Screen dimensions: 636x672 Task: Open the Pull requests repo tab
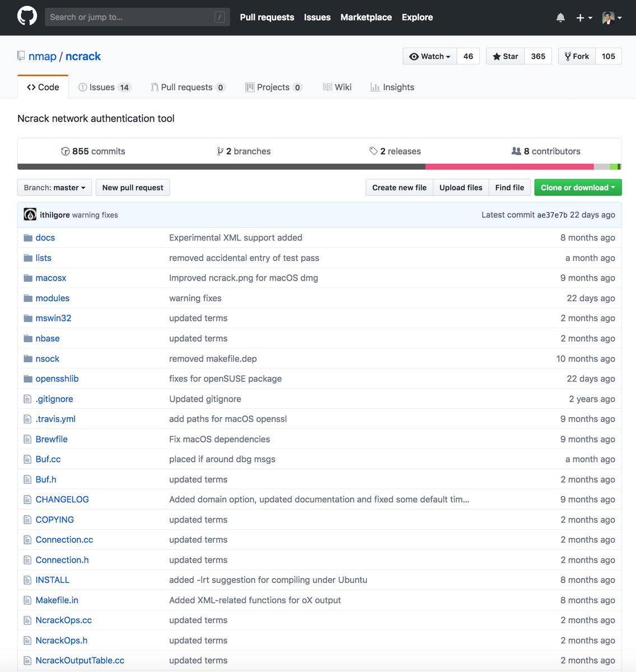click(188, 87)
